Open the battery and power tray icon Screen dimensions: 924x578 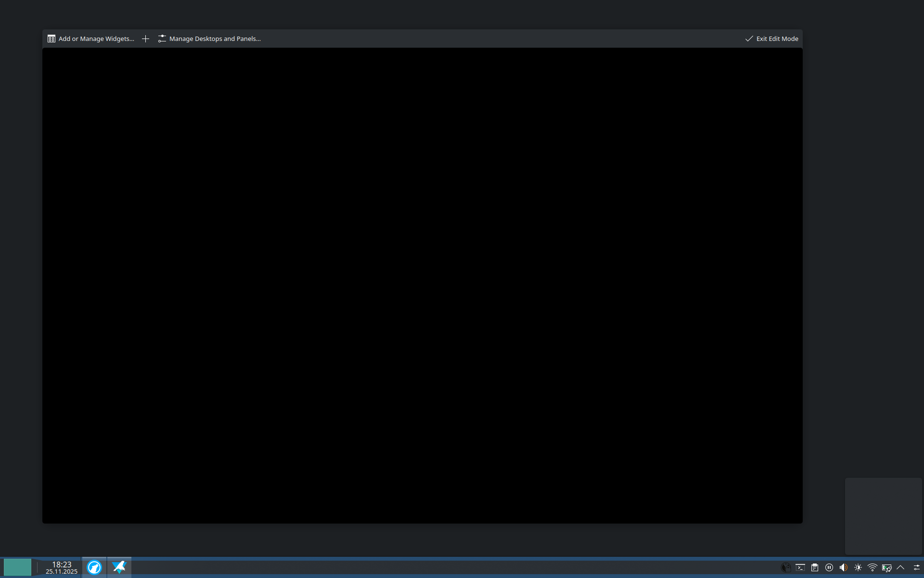(886, 567)
